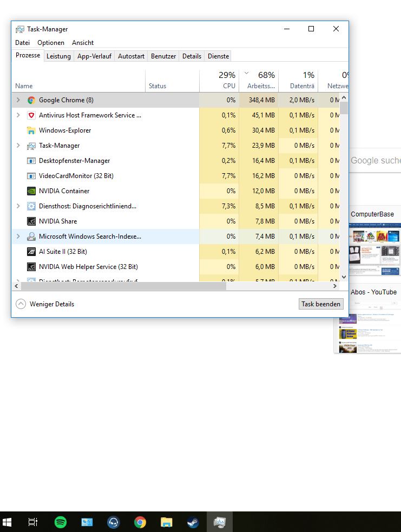This screenshot has width=401, height=532.
Task: Click the vertical scrollbar up arrow
Action: pyautogui.click(x=344, y=98)
